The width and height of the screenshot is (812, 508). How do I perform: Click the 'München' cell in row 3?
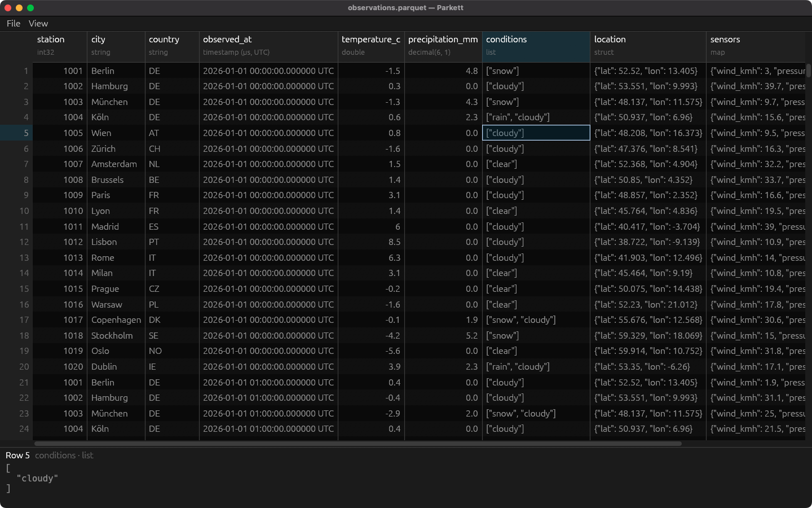(116, 102)
